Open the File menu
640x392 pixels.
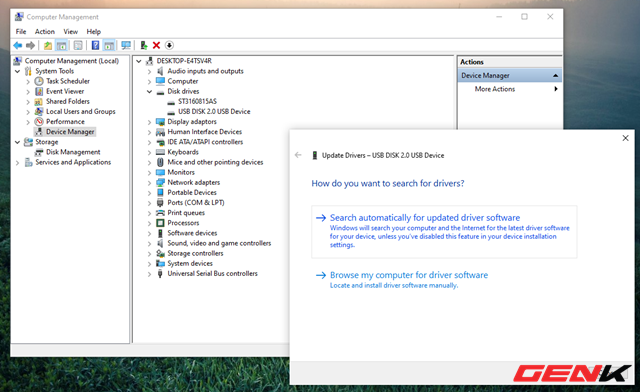coord(21,31)
